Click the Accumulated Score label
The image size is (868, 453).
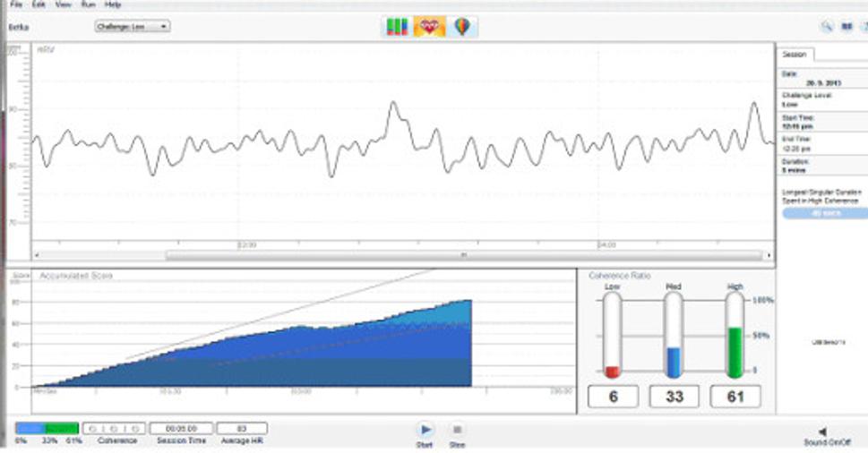pyautogui.click(x=76, y=276)
